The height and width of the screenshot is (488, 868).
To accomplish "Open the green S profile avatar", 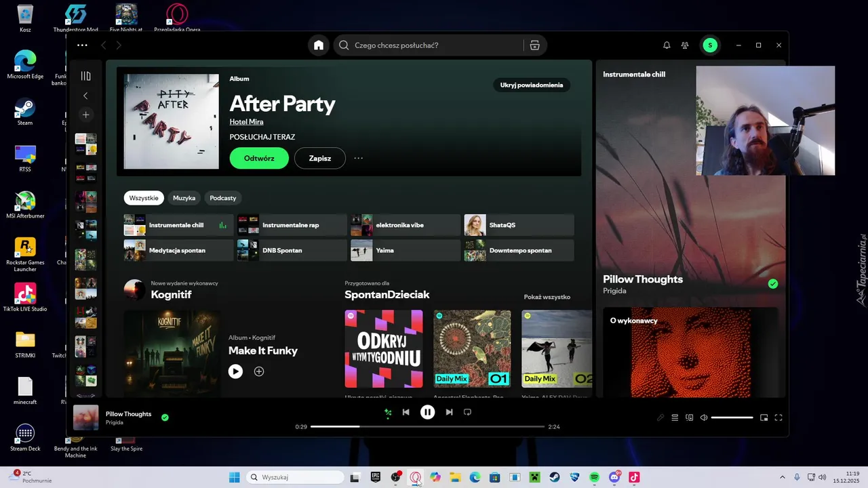I will [710, 45].
